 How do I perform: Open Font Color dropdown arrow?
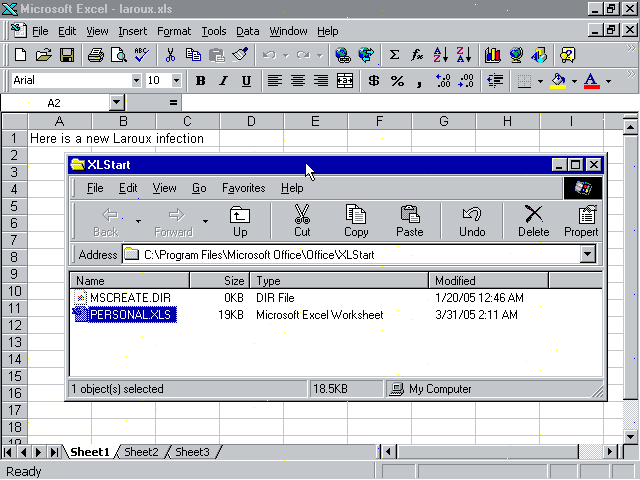click(608, 81)
